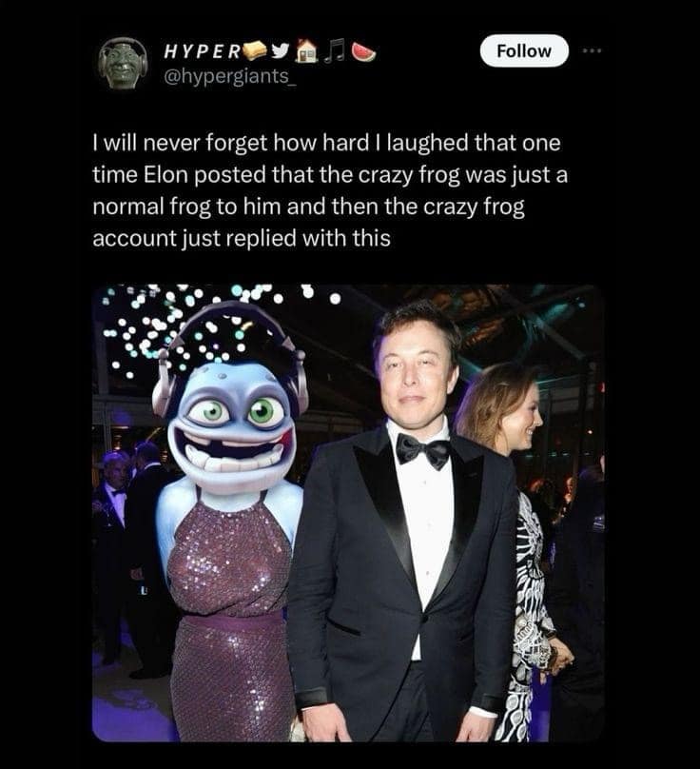Image resolution: width=700 pixels, height=769 pixels.
Task: Click the background man in tuxedo at left
Action: pyautogui.click(x=114, y=515)
